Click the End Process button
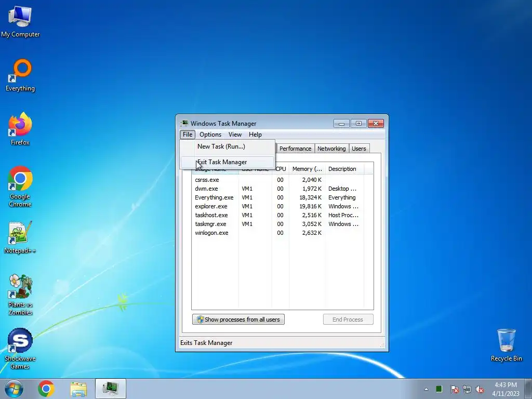 pos(348,320)
